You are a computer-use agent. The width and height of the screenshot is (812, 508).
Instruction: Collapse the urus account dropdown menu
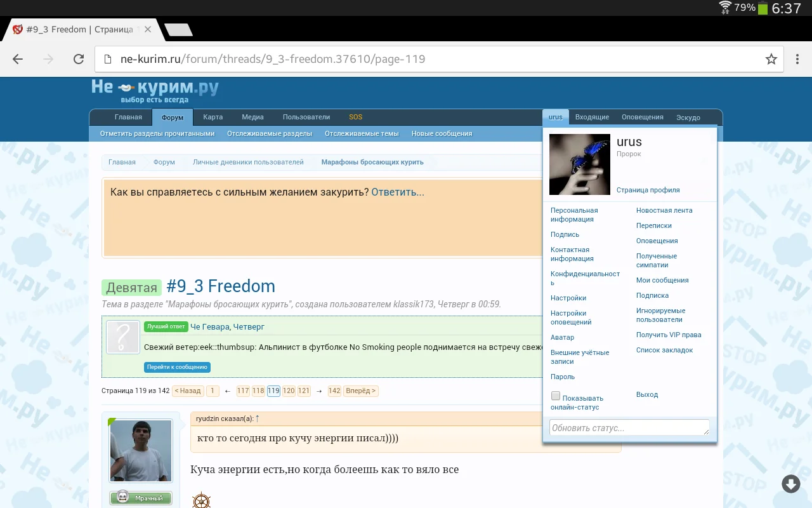pos(555,117)
